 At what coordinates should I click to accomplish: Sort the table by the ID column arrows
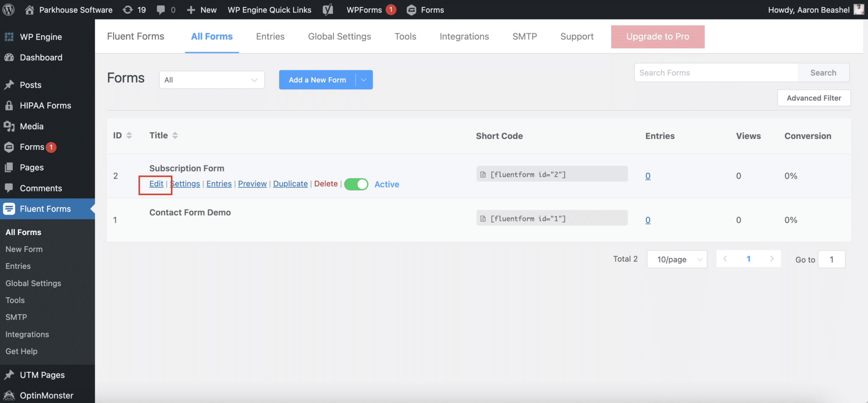pyautogui.click(x=129, y=135)
